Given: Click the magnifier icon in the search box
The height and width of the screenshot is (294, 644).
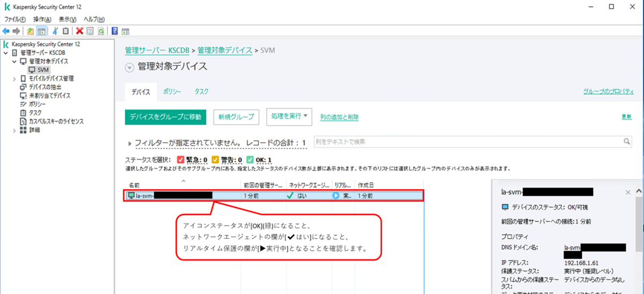Looking at the screenshot, I should tap(627, 141).
